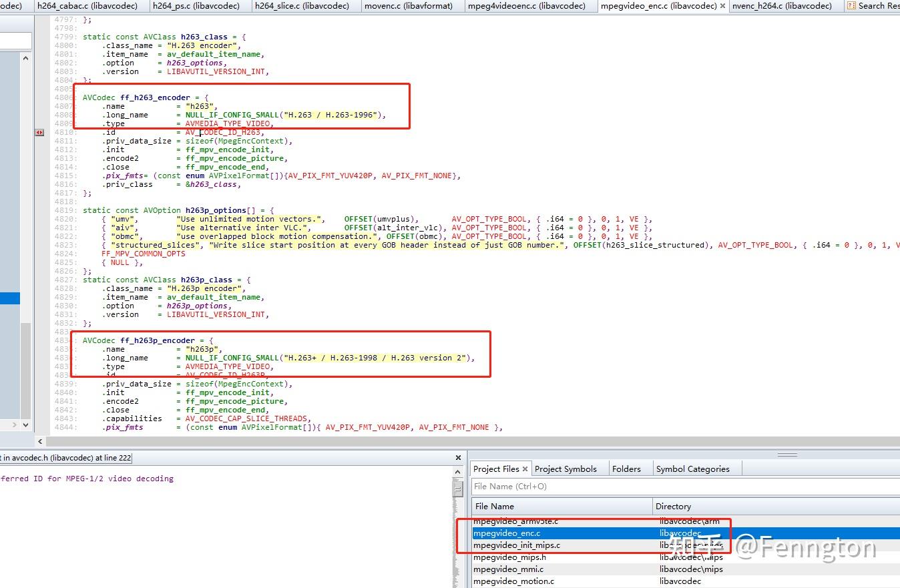Switch to the h264_cabac.c tab
900x588 pixels.
[87, 6]
